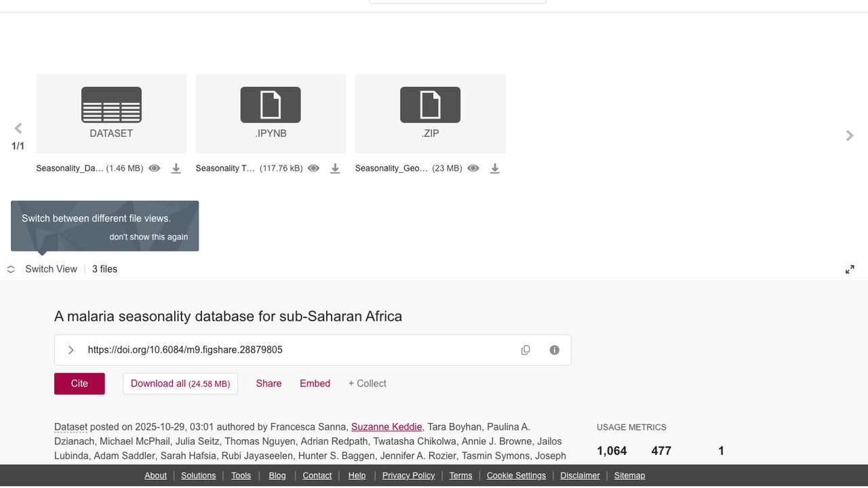868x488 pixels.
Task: Open the Sitemap footer link
Action: click(x=629, y=476)
